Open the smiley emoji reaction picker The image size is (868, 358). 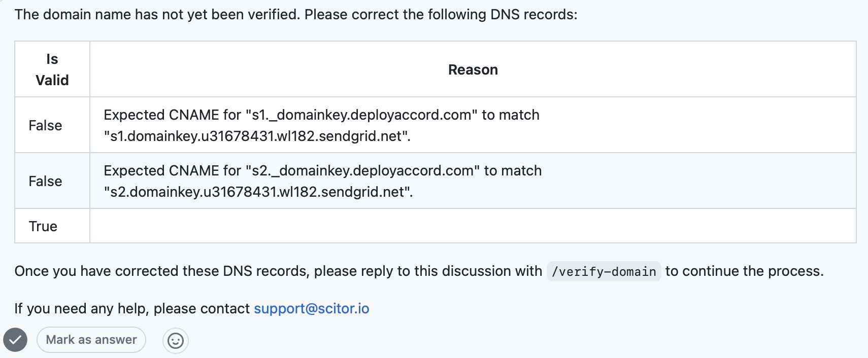point(176,341)
